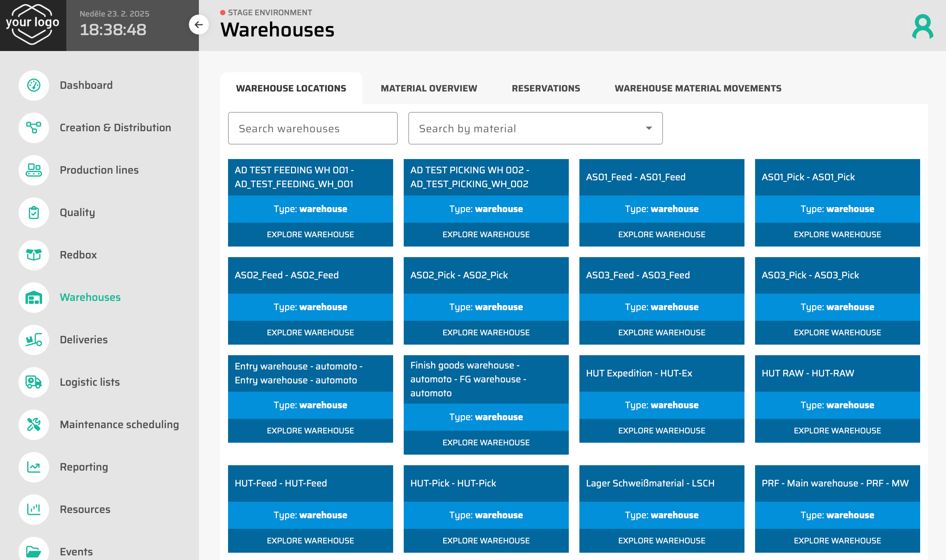This screenshot has height=560, width=946.
Task: Focus the Search warehouses field
Action: point(312,128)
